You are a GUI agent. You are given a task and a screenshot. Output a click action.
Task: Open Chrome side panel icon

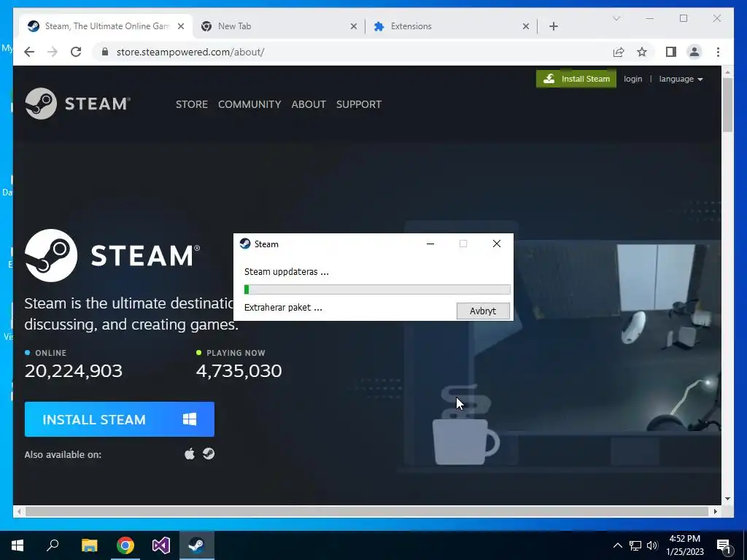point(671,52)
